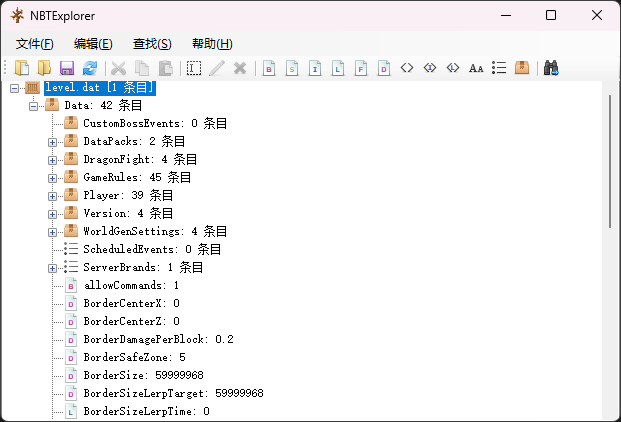
Task: Add a Byte Array tag icon
Action: tap(407, 68)
